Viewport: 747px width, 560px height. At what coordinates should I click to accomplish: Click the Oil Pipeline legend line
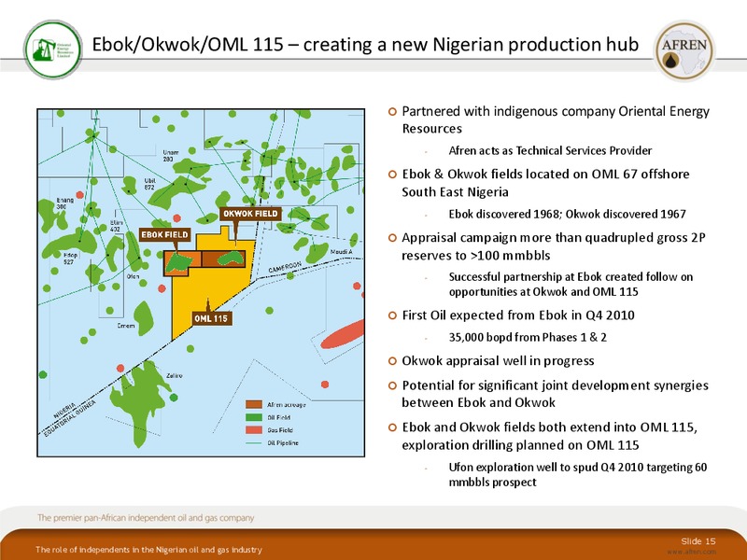pyautogui.click(x=254, y=442)
